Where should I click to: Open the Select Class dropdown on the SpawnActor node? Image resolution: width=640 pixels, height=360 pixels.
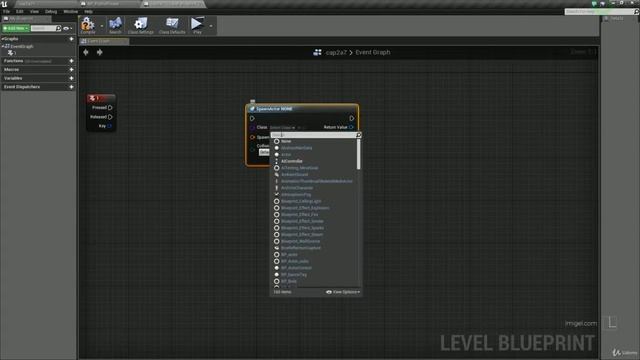pyautogui.click(x=282, y=128)
